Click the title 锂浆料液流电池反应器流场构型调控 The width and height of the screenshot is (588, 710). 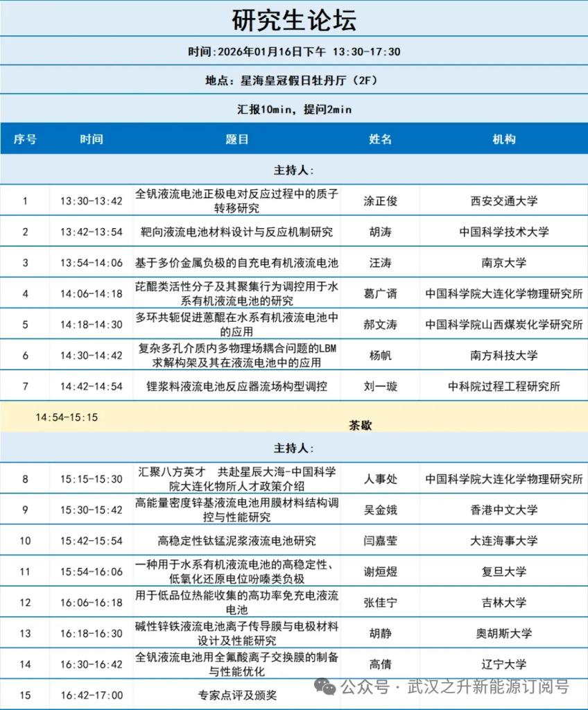tap(237, 386)
